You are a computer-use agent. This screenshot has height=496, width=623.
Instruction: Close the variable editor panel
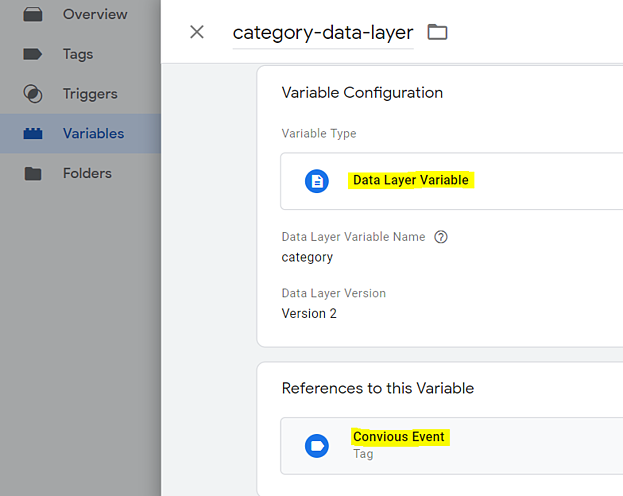[x=197, y=32]
